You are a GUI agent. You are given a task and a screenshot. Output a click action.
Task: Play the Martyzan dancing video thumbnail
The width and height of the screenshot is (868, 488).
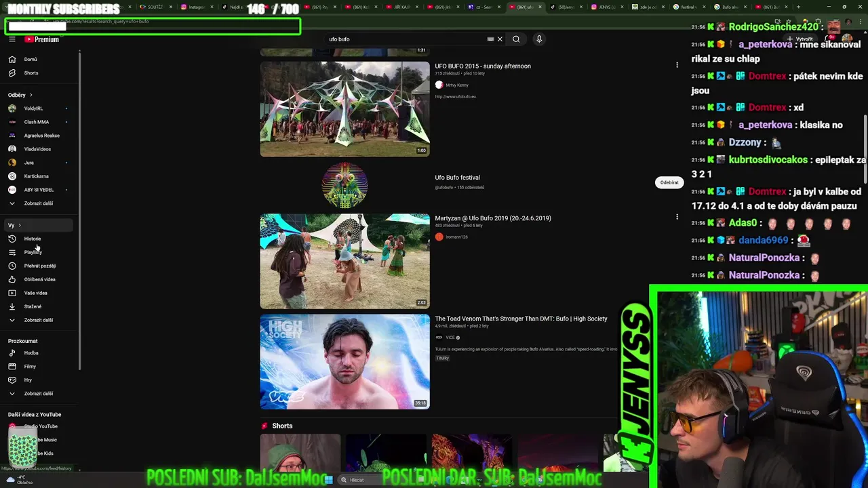click(x=344, y=261)
